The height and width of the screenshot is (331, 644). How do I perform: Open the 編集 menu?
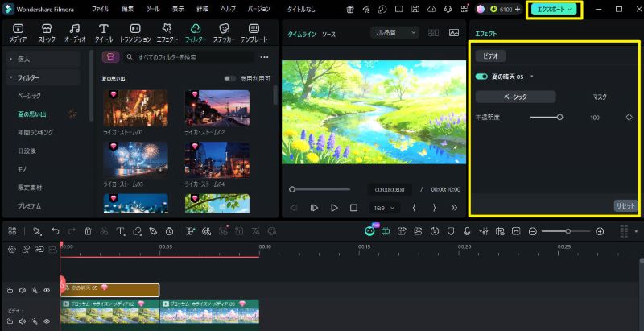pyautogui.click(x=128, y=9)
